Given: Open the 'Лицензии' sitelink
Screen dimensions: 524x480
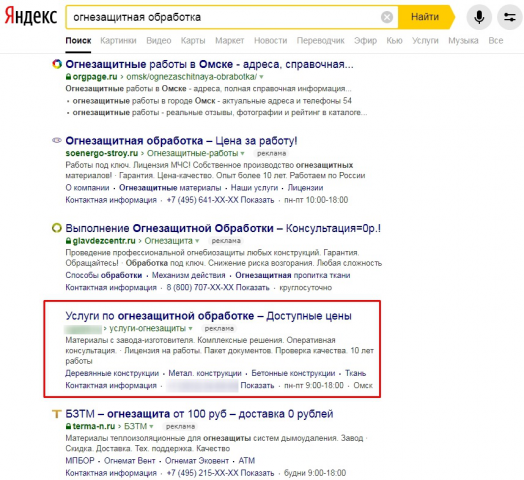Looking at the screenshot, I should coord(305,188).
